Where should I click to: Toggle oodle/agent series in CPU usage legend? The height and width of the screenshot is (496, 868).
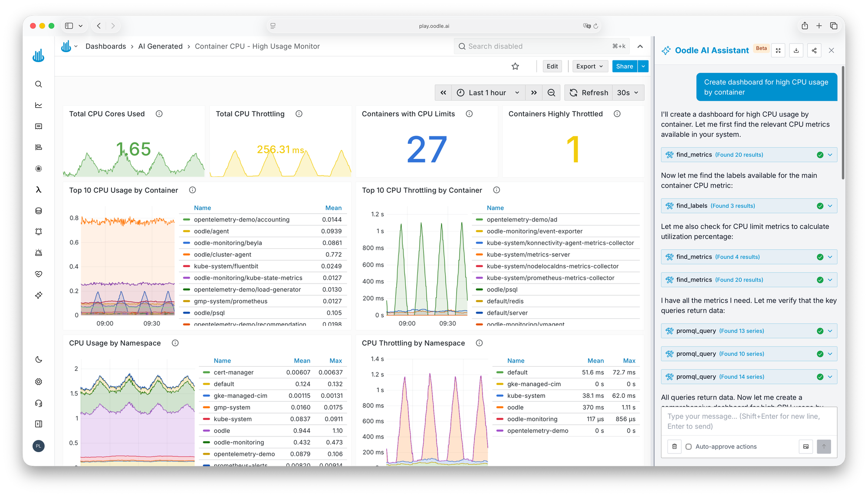[211, 231]
